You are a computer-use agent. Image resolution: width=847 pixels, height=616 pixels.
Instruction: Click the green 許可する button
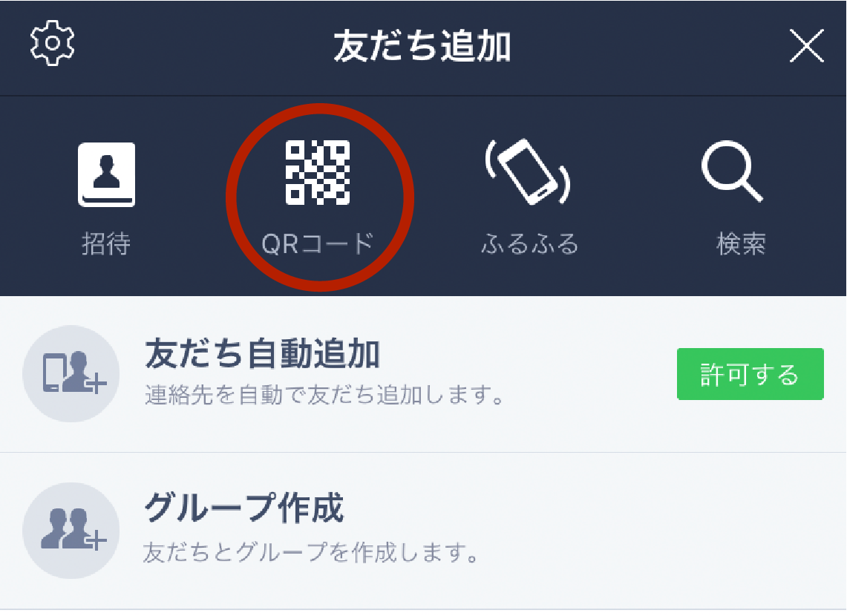(750, 374)
